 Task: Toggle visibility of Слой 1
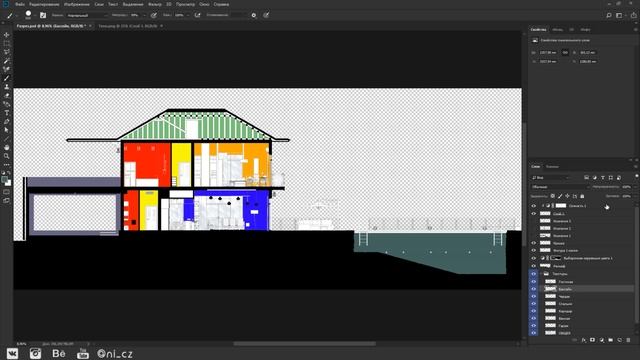[533, 213]
